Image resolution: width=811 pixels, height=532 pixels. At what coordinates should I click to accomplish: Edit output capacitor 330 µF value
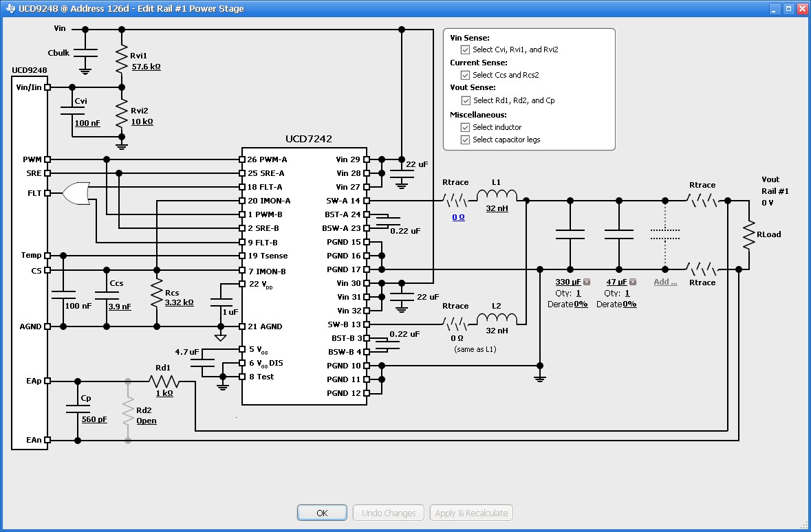(x=568, y=282)
